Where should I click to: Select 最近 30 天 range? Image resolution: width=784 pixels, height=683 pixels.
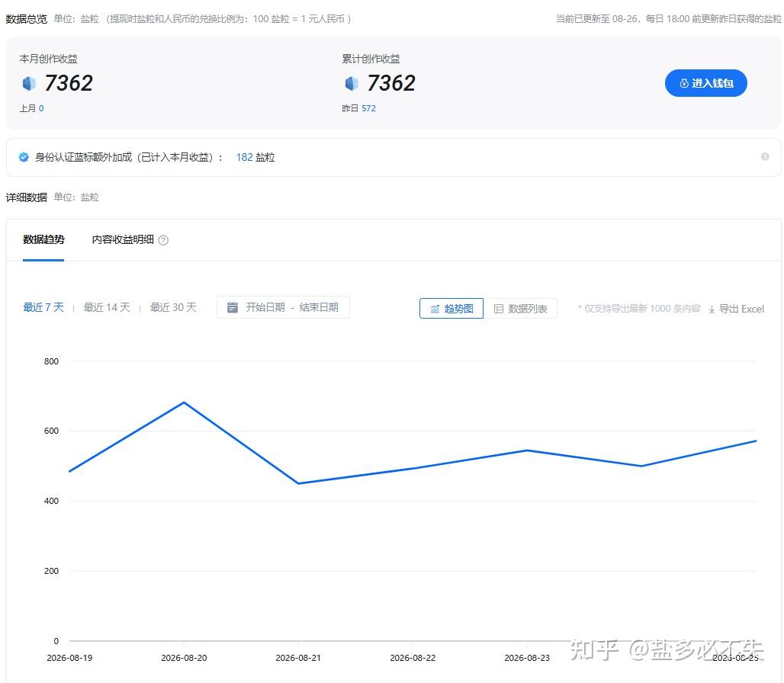point(173,307)
